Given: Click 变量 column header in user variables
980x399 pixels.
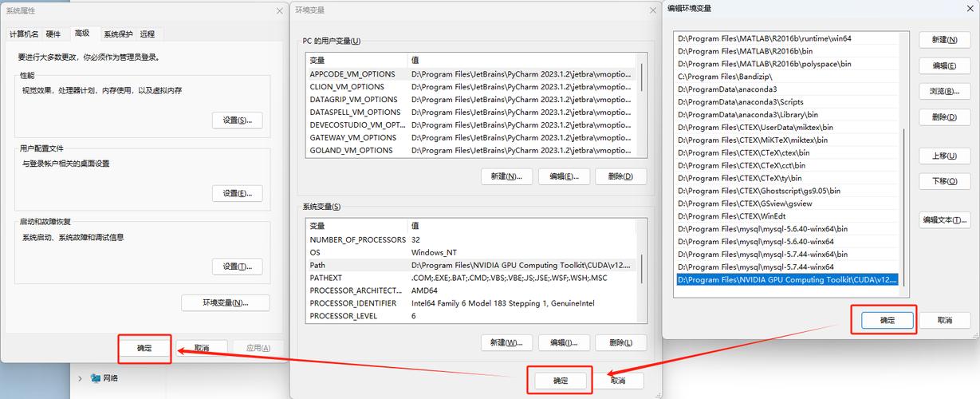Looking at the screenshot, I should 357,60.
